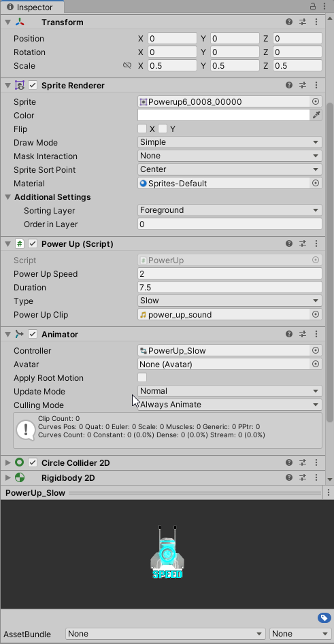
Task: Click Duration value field
Action: coord(230,288)
